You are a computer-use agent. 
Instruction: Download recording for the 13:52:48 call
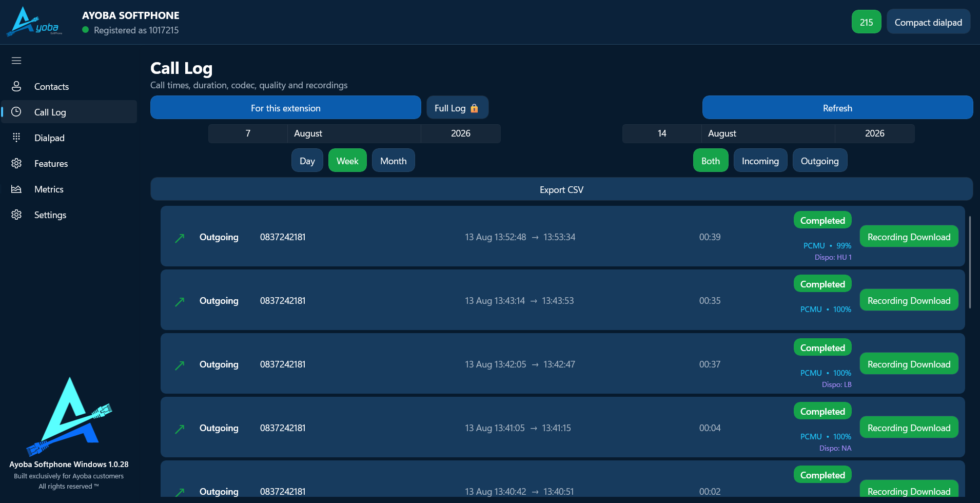pos(909,237)
